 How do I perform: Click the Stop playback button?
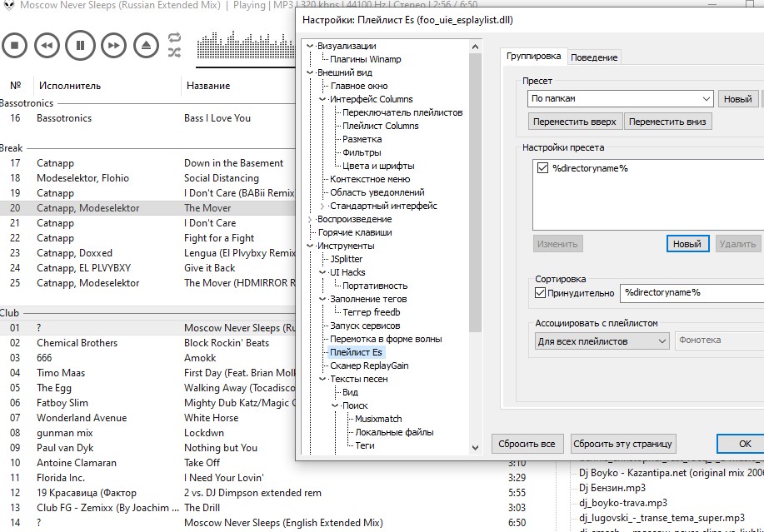click(14, 45)
